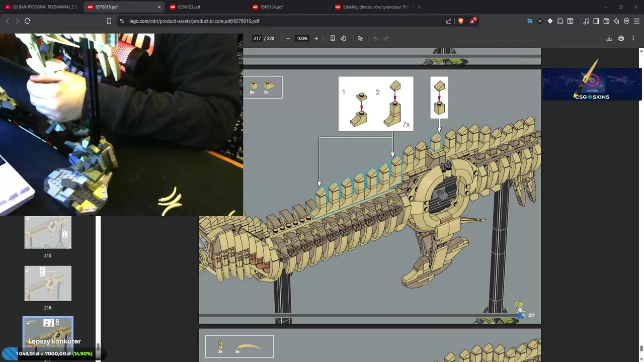Switch to the 6566124.pdf tab
This screenshot has height=362, width=644.
(289, 7)
